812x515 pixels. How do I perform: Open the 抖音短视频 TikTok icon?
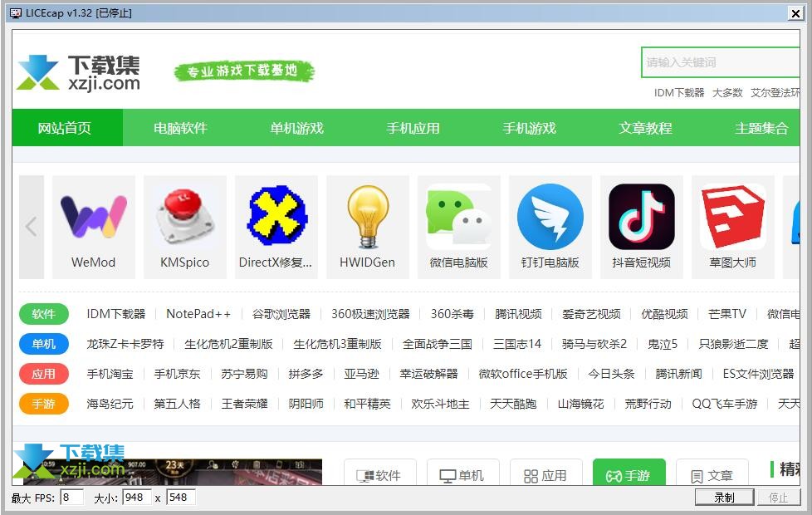coord(642,217)
